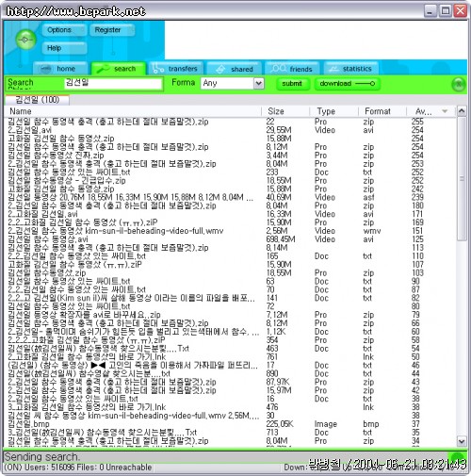Open the Options menu
Screen dimensions: 471x476
[x=64, y=30]
